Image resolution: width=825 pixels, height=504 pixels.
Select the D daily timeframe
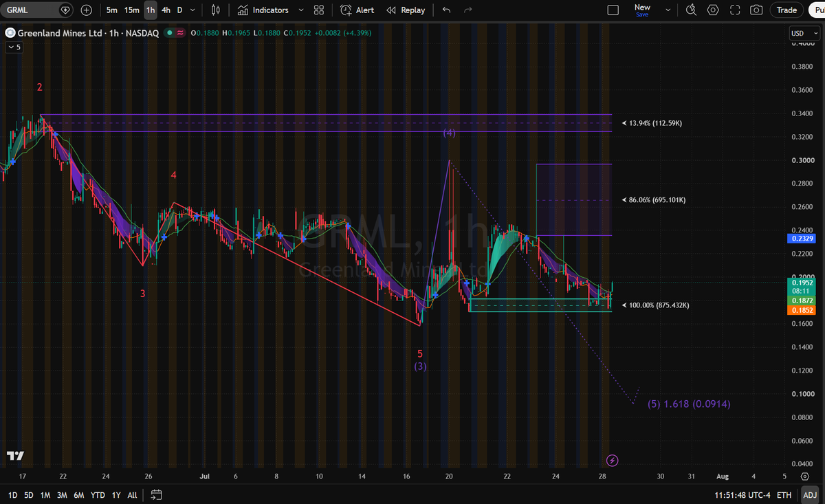click(x=180, y=10)
